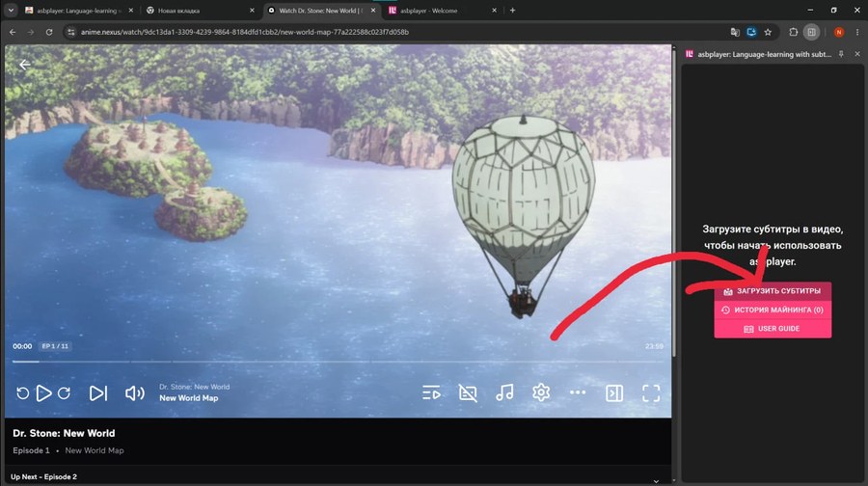Close the 'Новая вкладка' tab
This screenshot has height=486, width=868.
coord(252,11)
